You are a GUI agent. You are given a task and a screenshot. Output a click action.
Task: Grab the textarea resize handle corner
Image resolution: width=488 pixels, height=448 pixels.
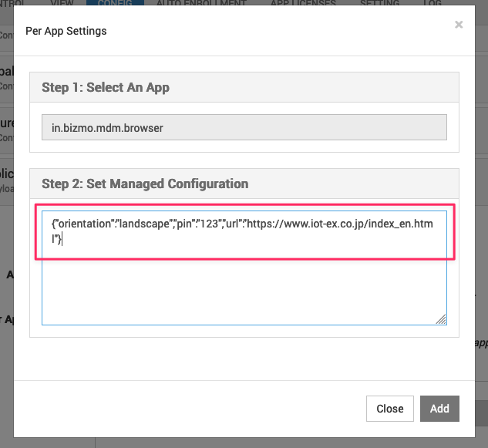coord(441,319)
